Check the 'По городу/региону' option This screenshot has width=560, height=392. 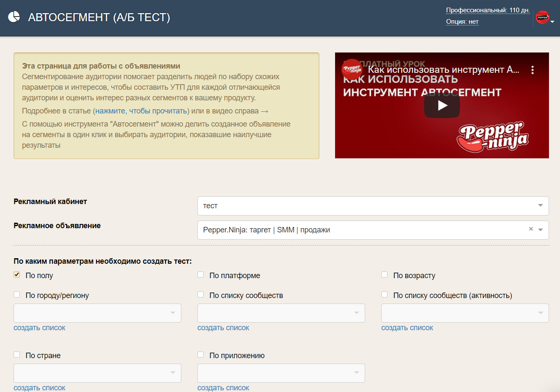coord(17,295)
